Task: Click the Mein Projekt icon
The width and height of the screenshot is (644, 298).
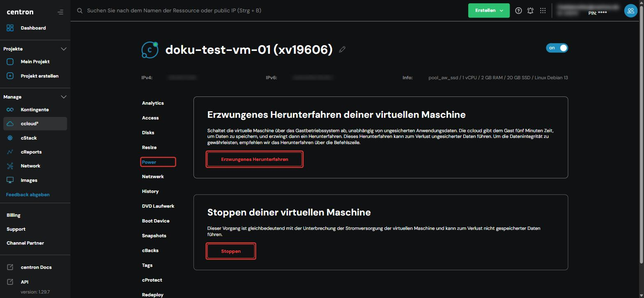Action: pyautogui.click(x=10, y=62)
